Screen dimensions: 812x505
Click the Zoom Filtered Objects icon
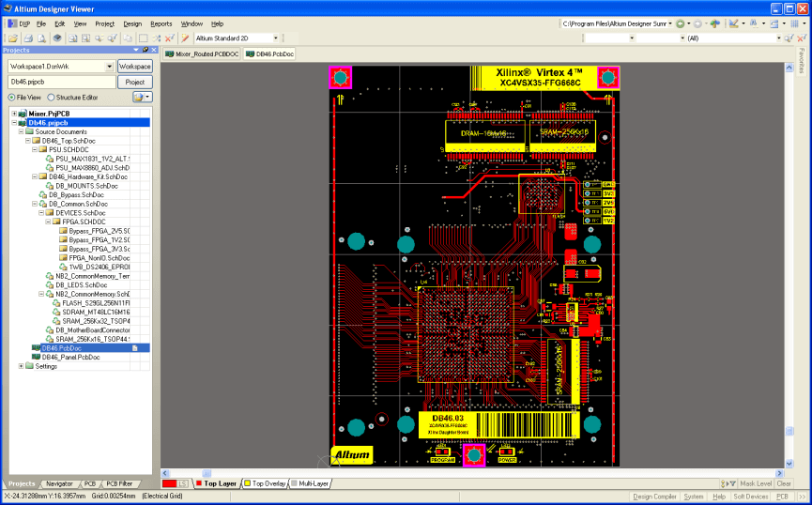(112, 38)
